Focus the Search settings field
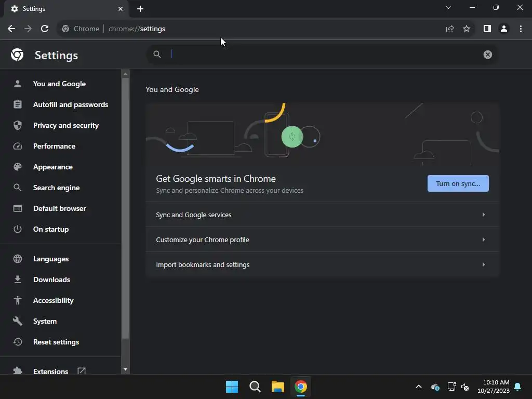 322,54
